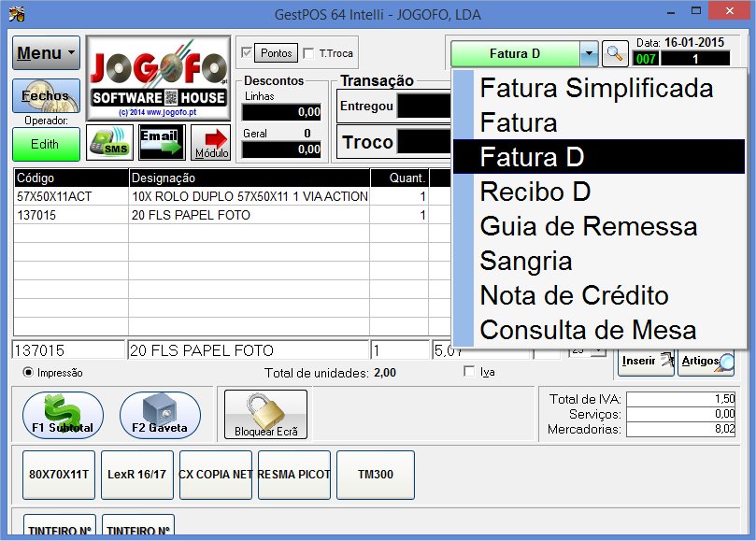This screenshot has height=541, width=756.
Task: Click the Módulo red arrow icon
Action: click(x=210, y=143)
